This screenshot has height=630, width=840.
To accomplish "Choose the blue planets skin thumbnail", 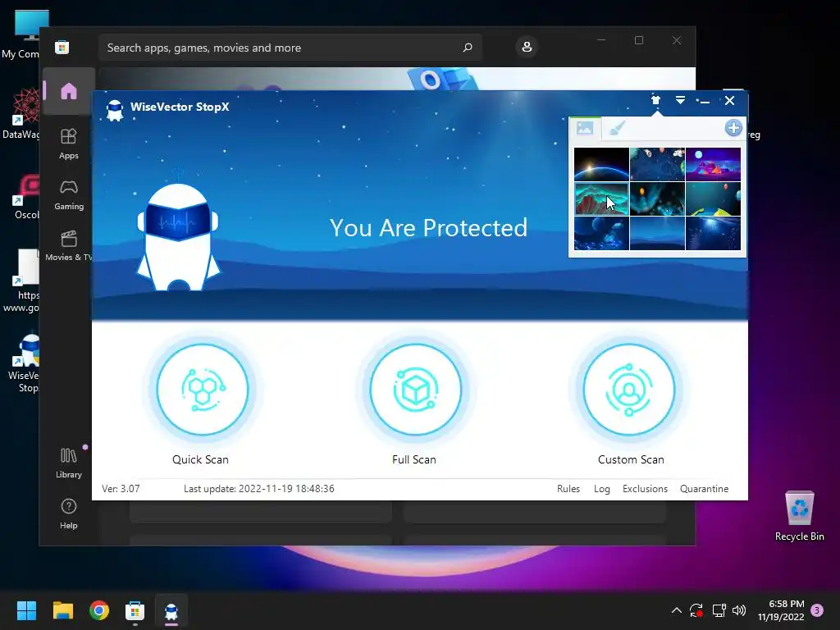I will (x=601, y=233).
